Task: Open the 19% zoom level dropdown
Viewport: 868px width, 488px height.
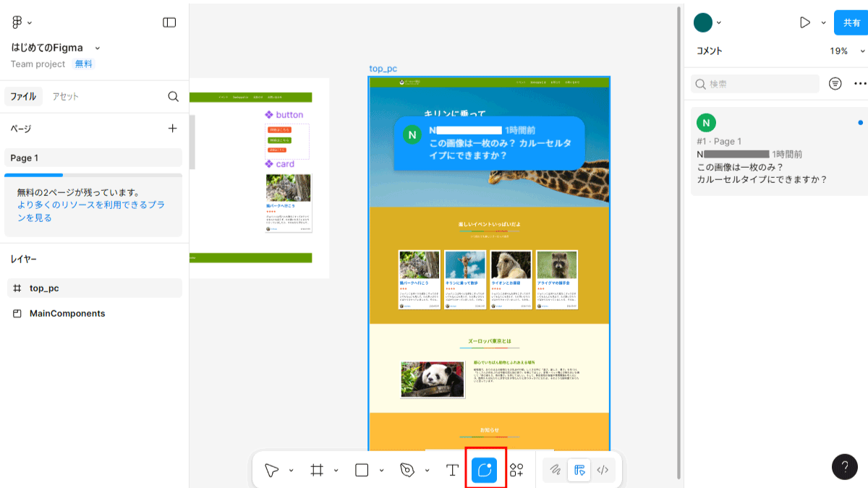Action: 847,51
